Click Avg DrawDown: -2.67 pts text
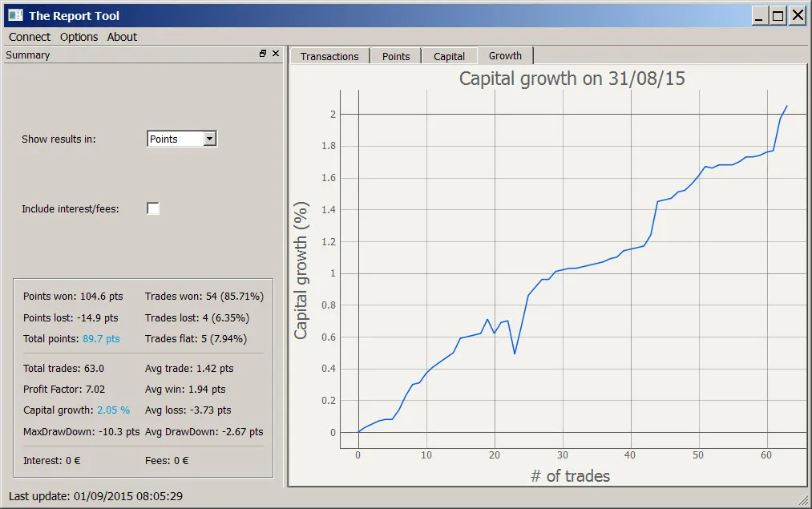Screen dimensions: 812x509 click(x=204, y=431)
